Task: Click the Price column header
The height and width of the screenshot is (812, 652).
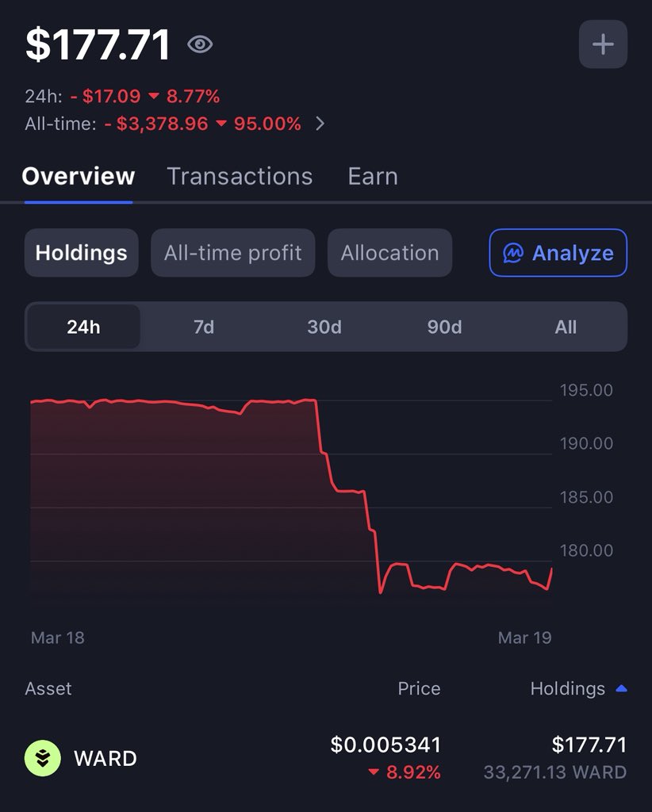Action: (x=419, y=689)
